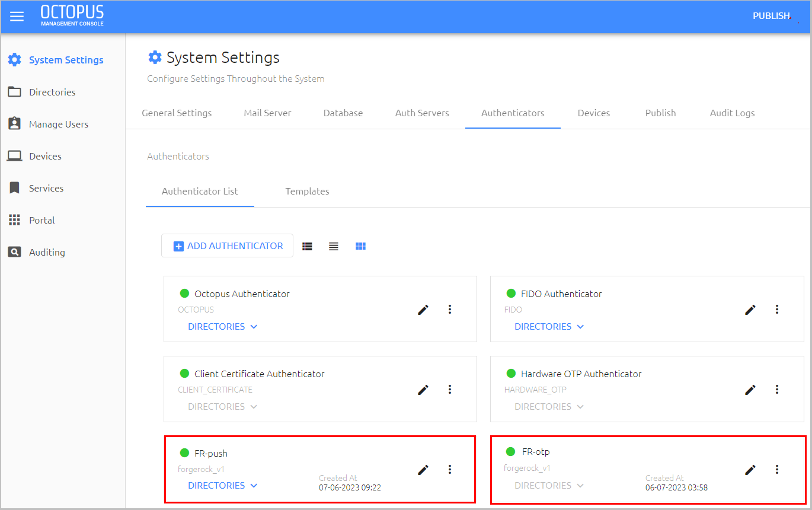Expand Directories under Hardware OTP Authenticator

click(549, 406)
